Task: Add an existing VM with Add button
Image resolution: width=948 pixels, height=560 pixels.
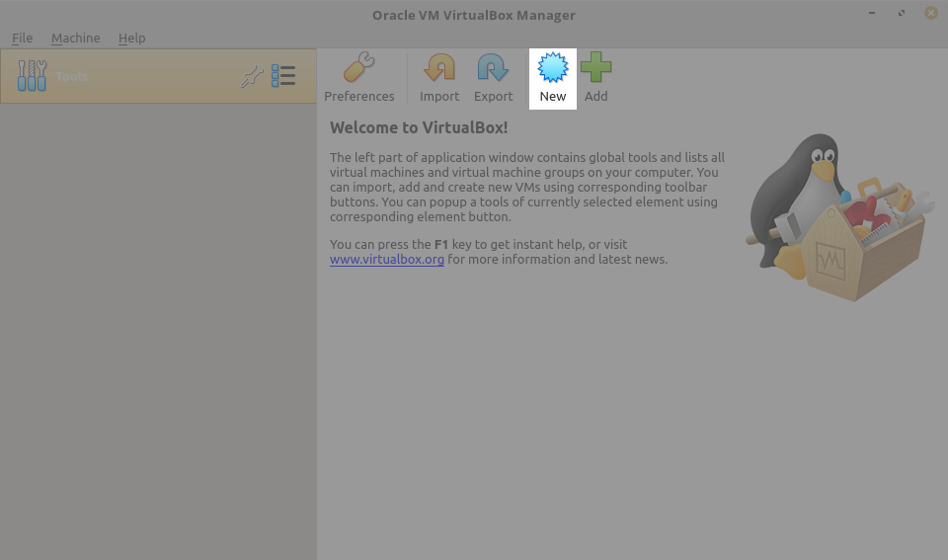Action: pos(595,79)
